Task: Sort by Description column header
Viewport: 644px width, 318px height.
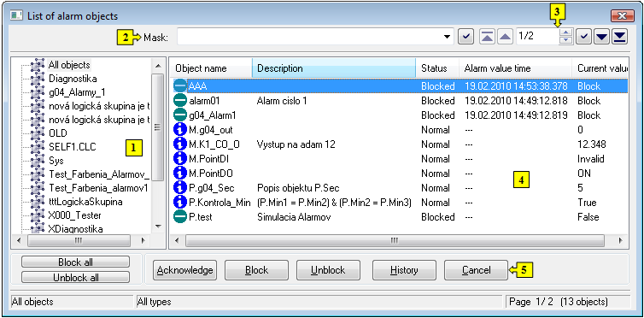Action: pos(334,68)
